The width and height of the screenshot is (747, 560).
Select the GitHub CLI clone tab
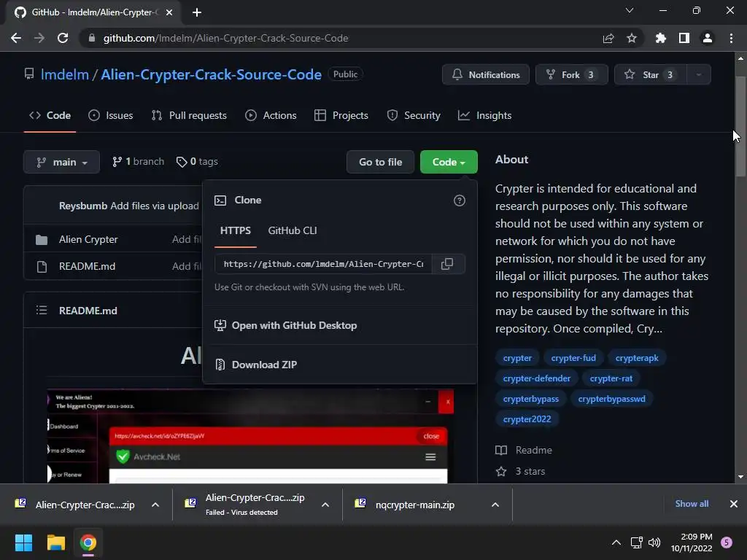click(x=293, y=230)
